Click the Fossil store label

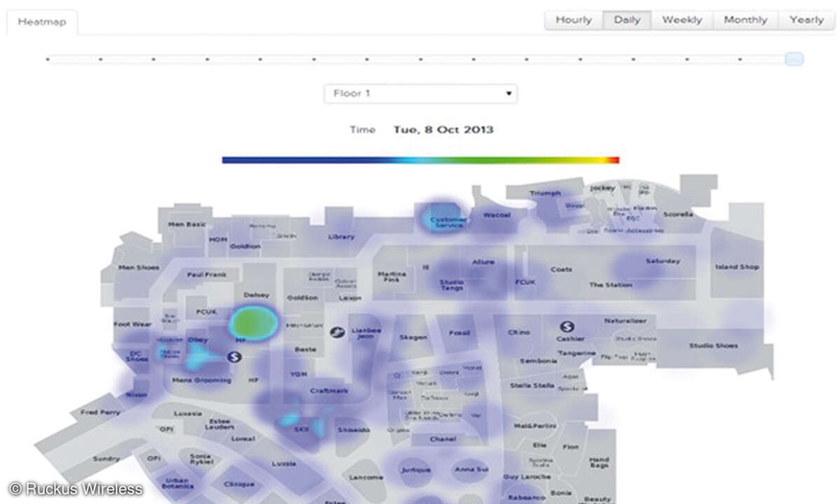pos(459,332)
